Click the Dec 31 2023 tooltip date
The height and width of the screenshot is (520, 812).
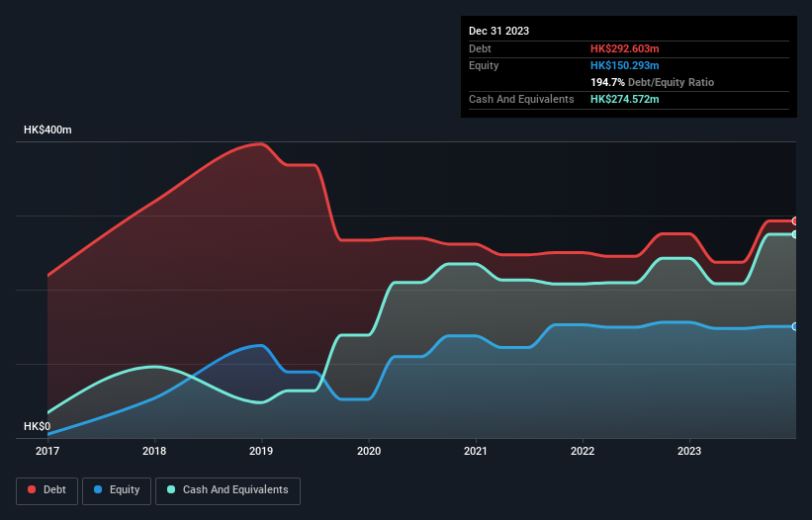[x=498, y=31]
